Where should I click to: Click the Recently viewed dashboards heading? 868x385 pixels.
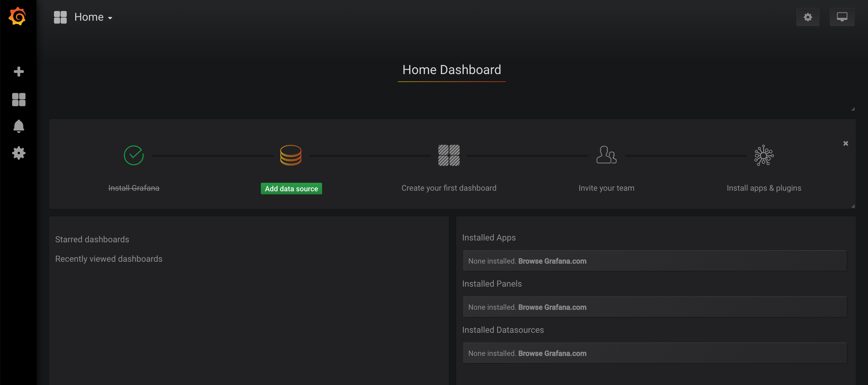[109, 259]
